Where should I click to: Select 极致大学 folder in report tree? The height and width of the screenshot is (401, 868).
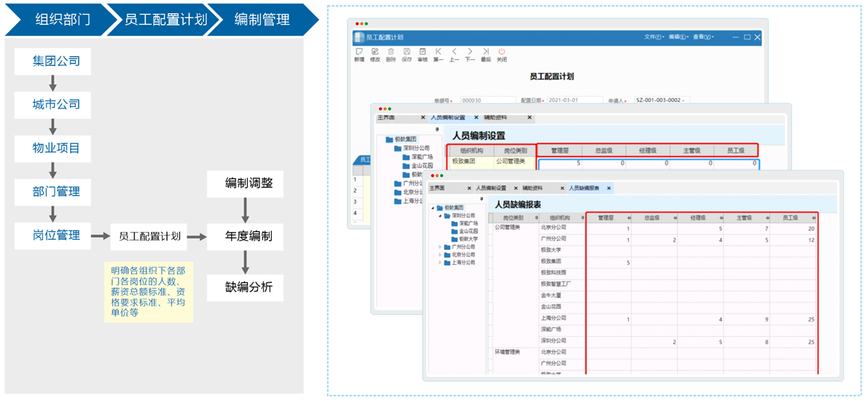[x=468, y=239]
